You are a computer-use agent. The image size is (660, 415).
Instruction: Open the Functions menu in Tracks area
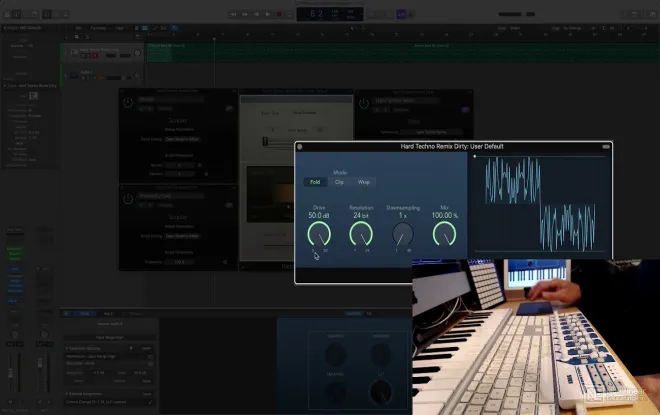point(98,28)
